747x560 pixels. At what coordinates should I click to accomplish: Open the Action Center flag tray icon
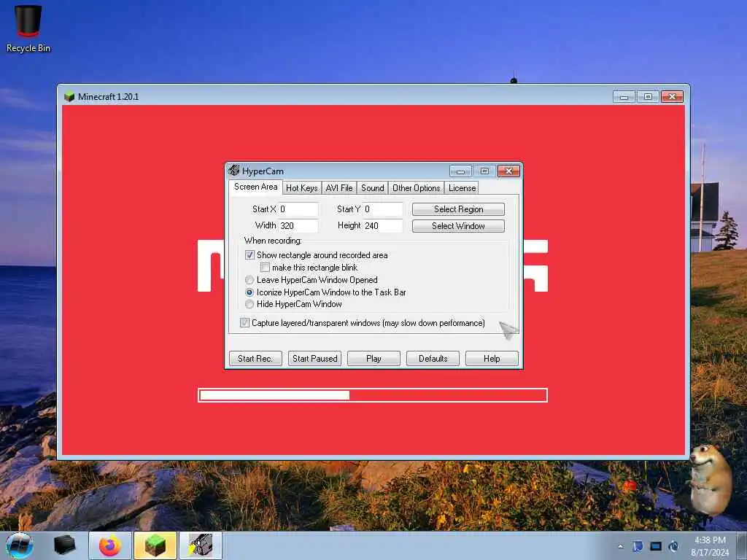point(638,546)
